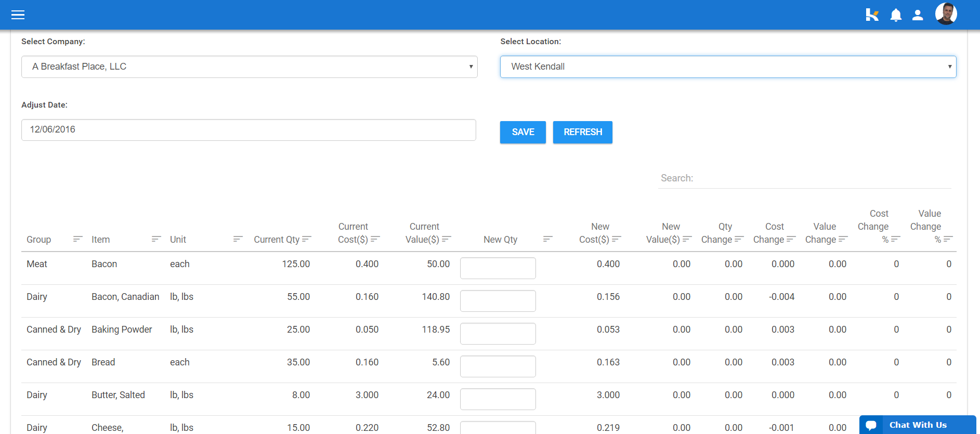Open the hamburger navigation menu
This screenshot has height=434, width=980.
[18, 15]
